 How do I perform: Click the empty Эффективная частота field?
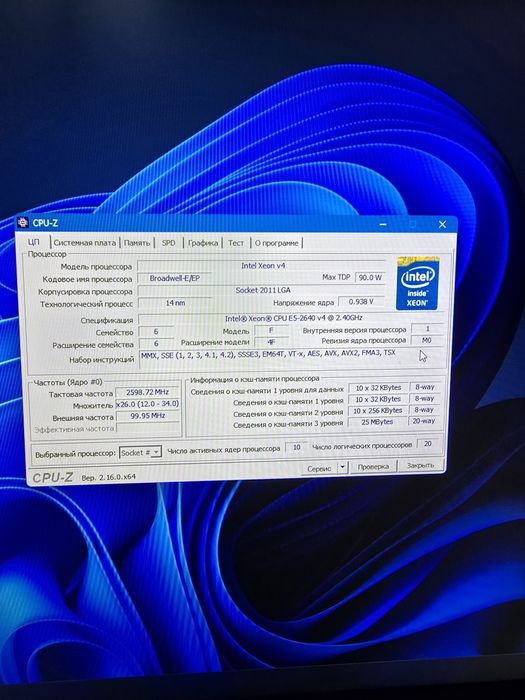pos(147,428)
